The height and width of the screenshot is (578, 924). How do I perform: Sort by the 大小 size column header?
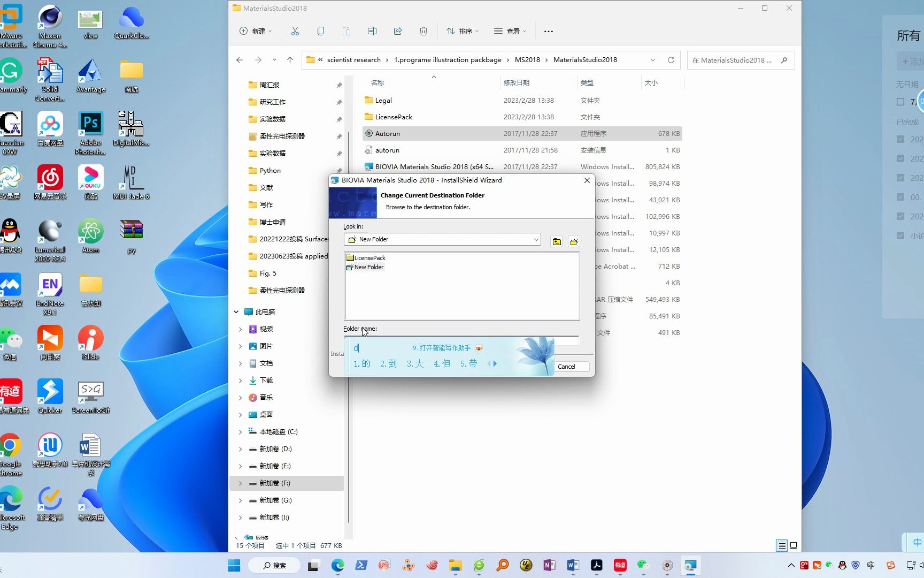point(651,82)
